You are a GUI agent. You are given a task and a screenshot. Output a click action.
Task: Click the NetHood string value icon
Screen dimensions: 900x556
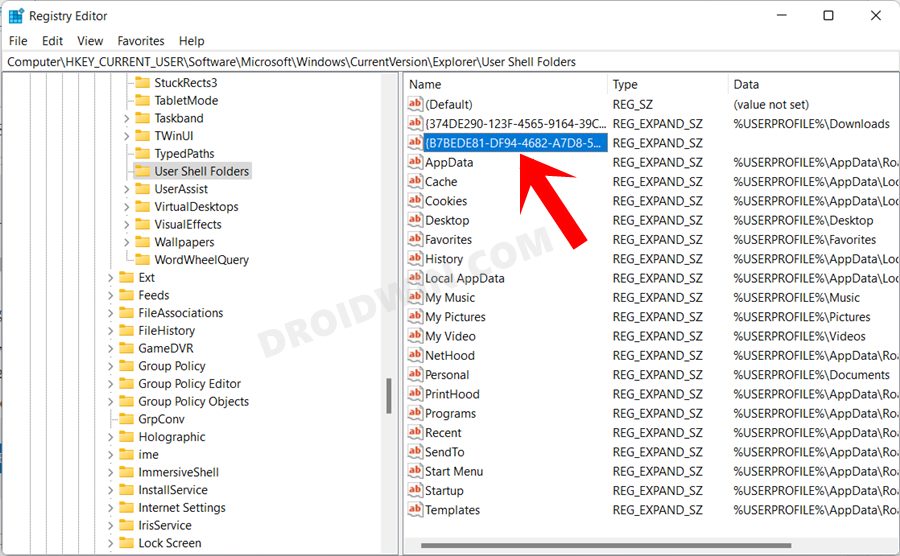415,355
